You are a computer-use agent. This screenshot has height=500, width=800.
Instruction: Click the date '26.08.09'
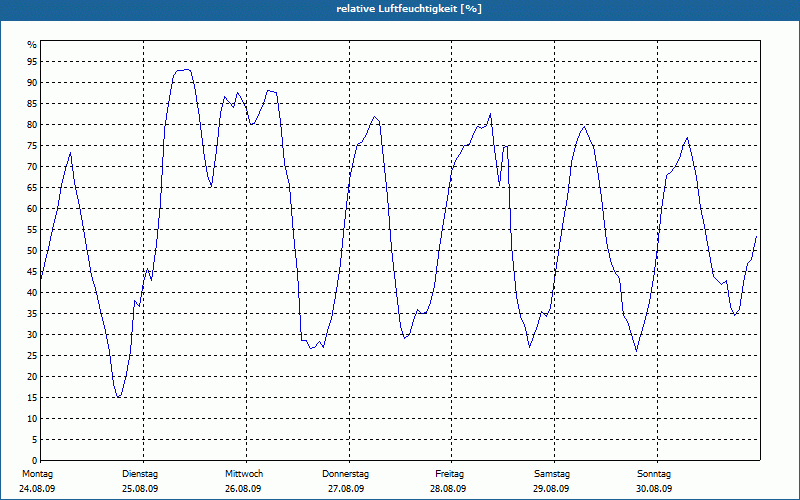[243, 489]
